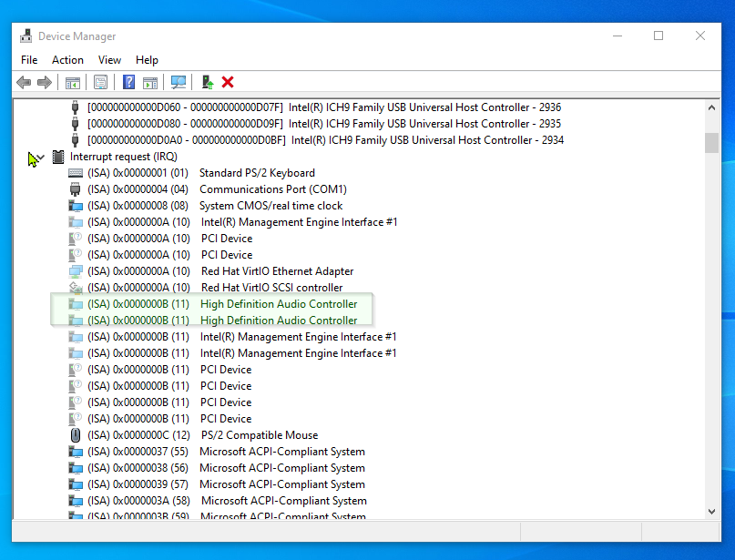Select Communications Port (COM1) entry
735x560 pixels.
tap(217, 189)
